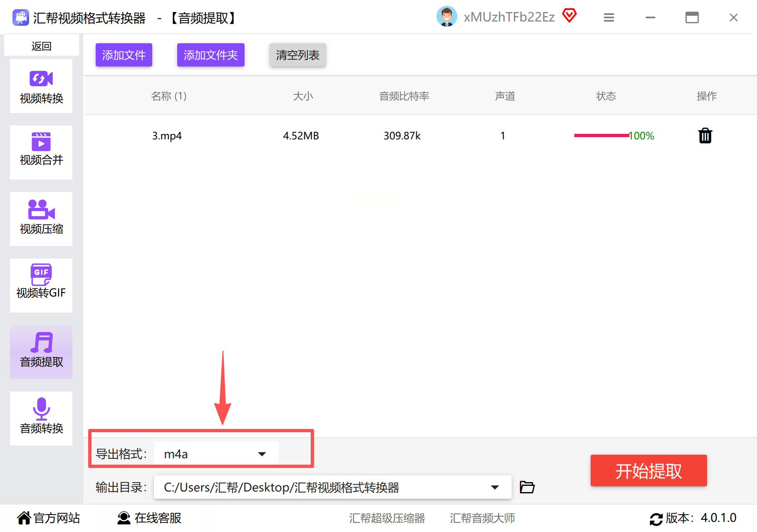Click the user avatar picture
Viewport: 757px width, 532px height.
pyautogui.click(x=447, y=17)
